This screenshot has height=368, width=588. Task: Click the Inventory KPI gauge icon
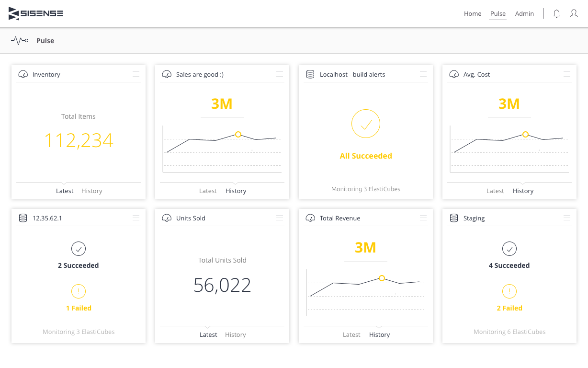[x=23, y=74]
